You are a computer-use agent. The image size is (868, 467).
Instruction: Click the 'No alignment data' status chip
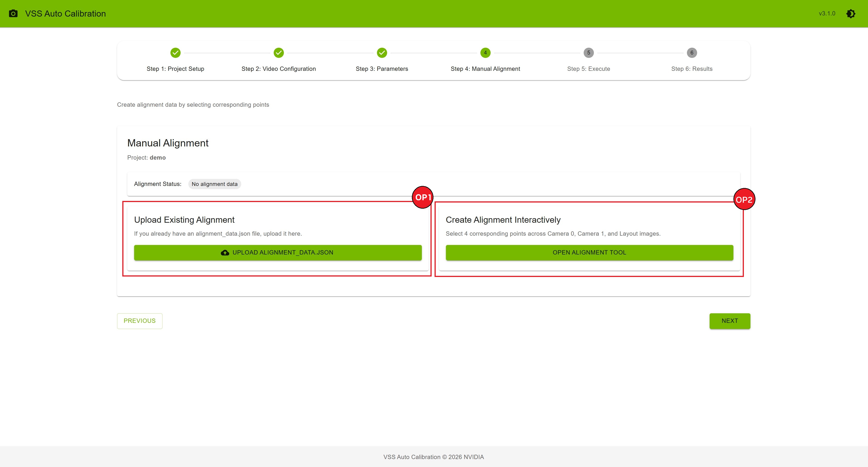(215, 184)
